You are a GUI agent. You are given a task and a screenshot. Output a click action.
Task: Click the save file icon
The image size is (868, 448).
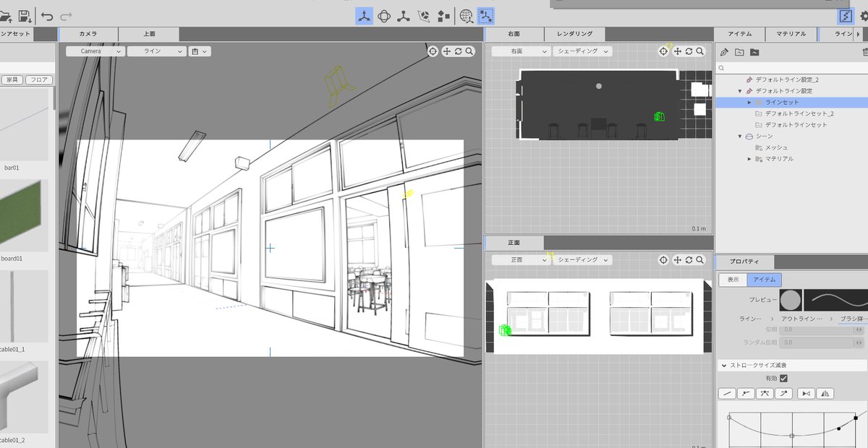click(x=24, y=16)
